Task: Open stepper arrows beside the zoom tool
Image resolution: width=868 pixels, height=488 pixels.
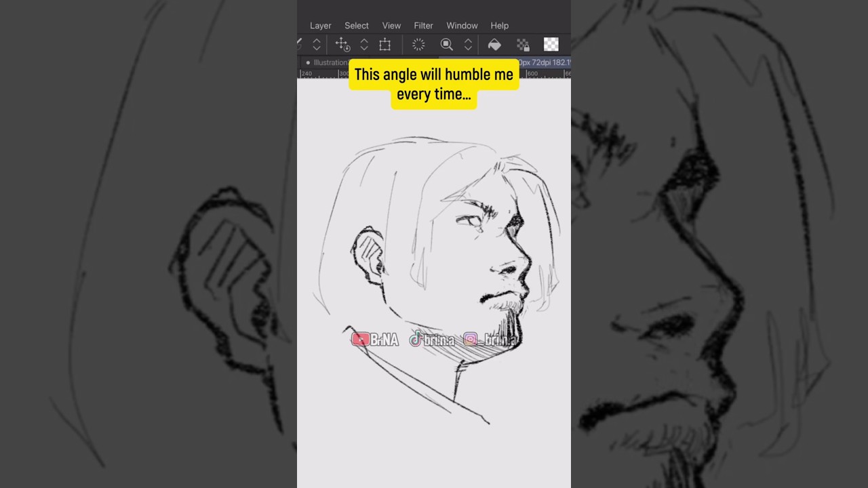Action: click(468, 45)
